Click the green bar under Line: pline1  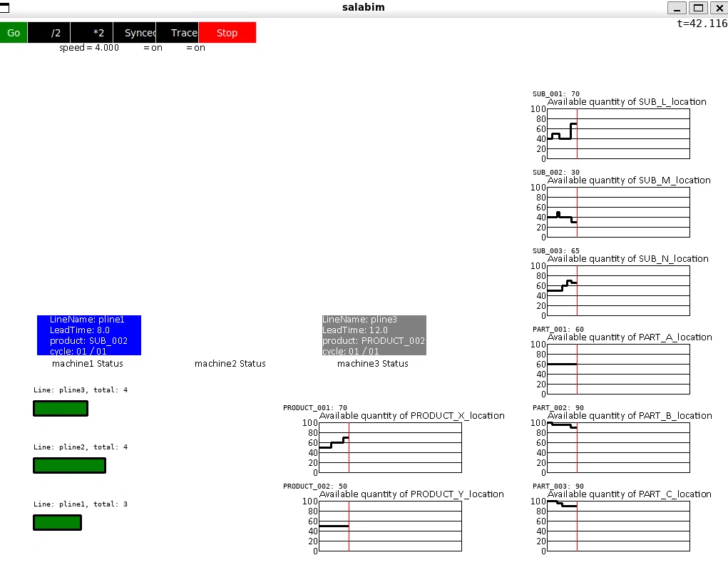[58, 522]
